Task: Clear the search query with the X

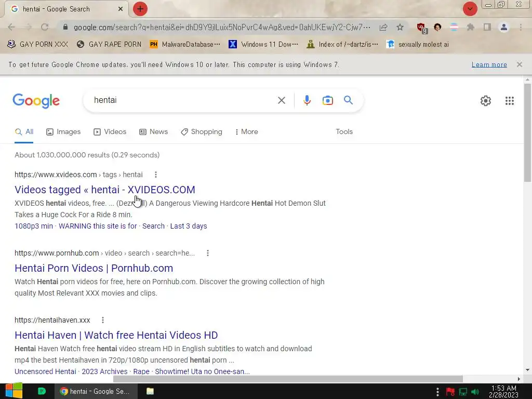Action: [x=281, y=100]
